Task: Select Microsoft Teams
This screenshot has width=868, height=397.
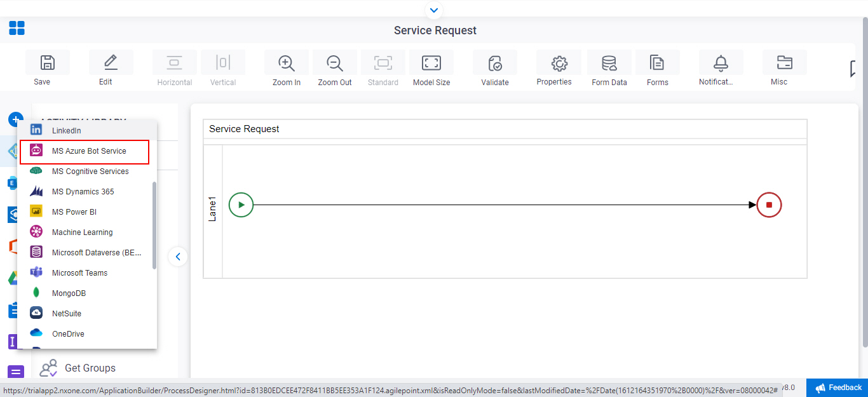Action: pyautogui.click(x=87, y=273)
